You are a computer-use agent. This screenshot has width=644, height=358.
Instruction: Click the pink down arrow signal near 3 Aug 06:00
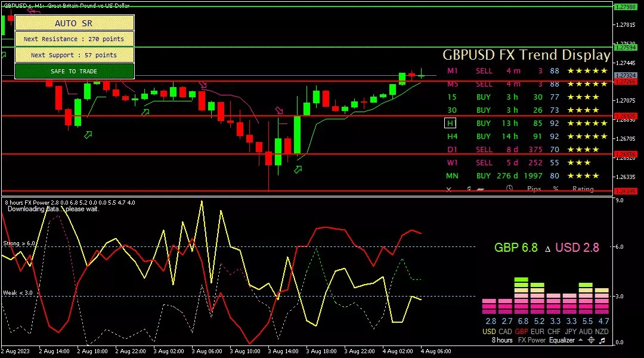point(203,85)
